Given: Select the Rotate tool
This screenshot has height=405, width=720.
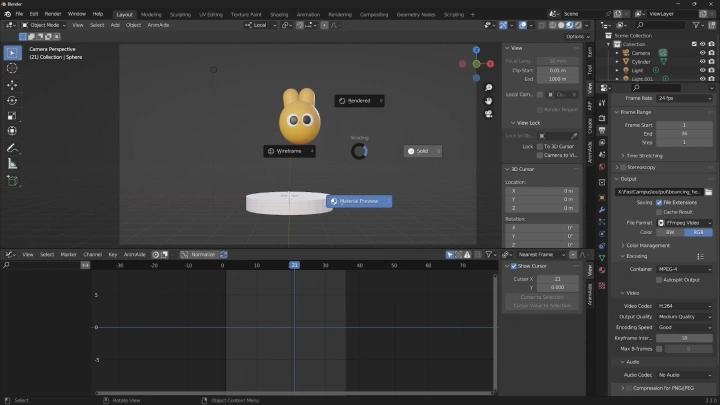Looking at the screenshot, I should pos(12,101).
